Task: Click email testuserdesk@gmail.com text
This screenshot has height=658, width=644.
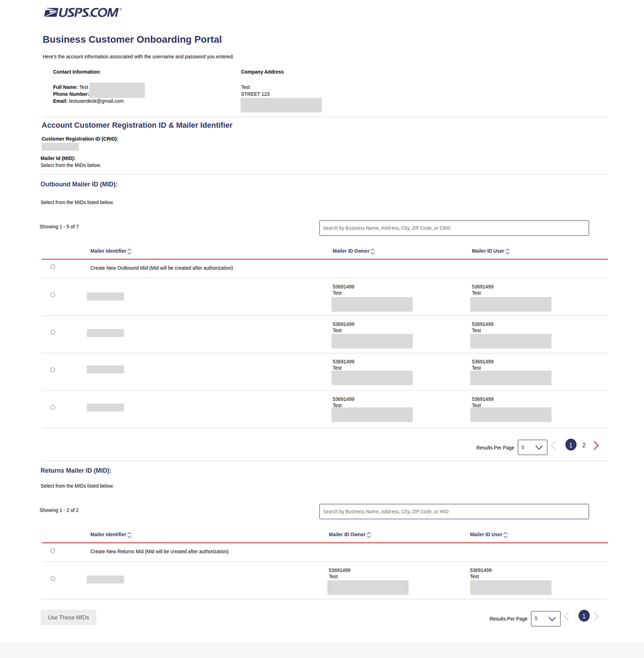Action: click(96, 101)
